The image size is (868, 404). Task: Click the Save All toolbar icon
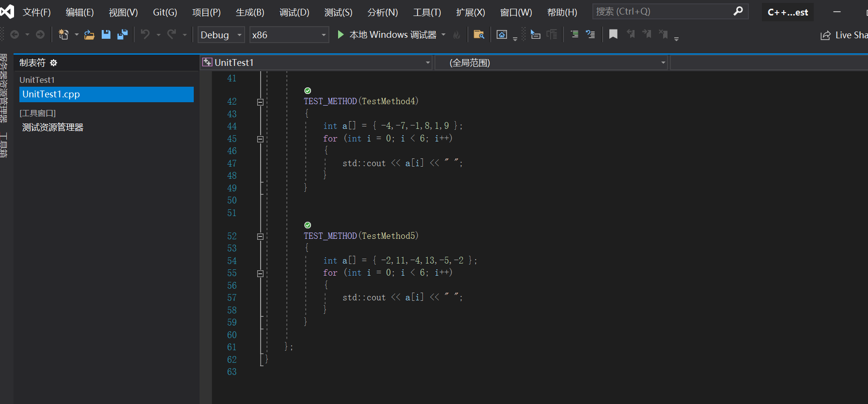(123, 34)
